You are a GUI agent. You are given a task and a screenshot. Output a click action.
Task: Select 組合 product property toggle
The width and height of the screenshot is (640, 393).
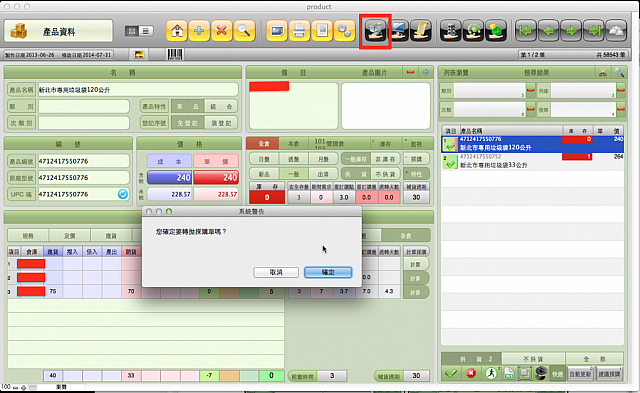tap(221, 107)
